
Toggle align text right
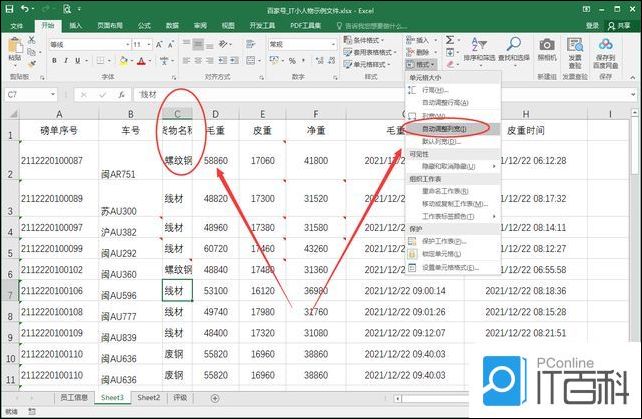(209, 61)
